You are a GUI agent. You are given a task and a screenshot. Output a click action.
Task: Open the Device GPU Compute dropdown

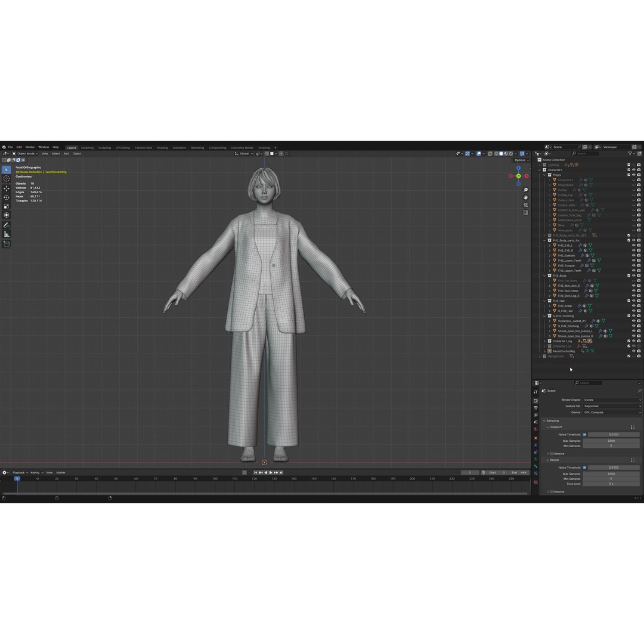612,413
